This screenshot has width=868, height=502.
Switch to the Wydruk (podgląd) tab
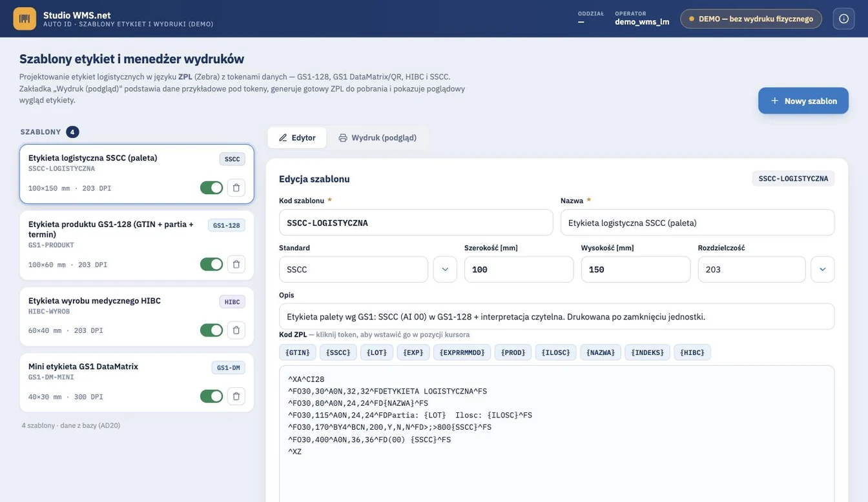click(x=378, y=137)
